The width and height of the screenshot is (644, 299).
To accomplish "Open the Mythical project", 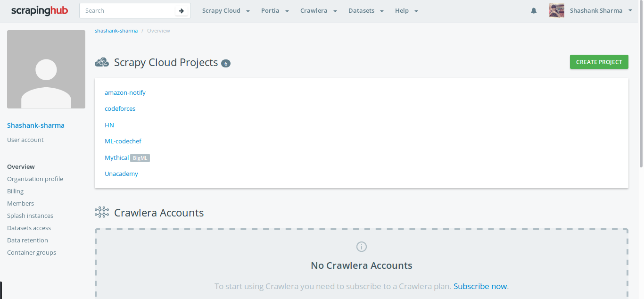I will [x=116, y=158].
